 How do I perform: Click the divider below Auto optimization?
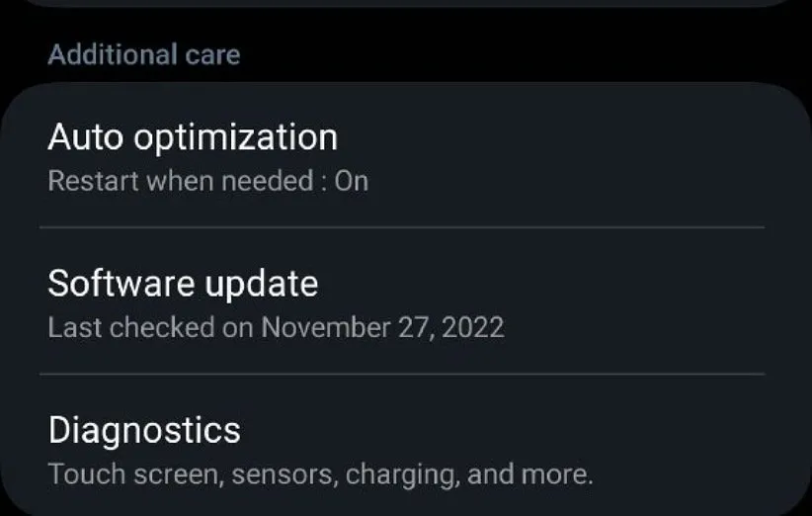[x=401, y=227]
